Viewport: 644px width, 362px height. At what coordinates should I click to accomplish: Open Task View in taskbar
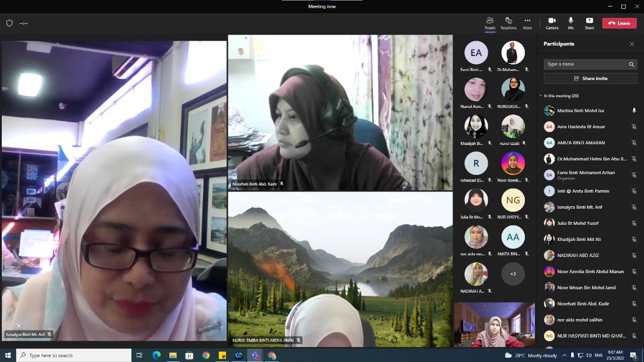pos(139,355)
